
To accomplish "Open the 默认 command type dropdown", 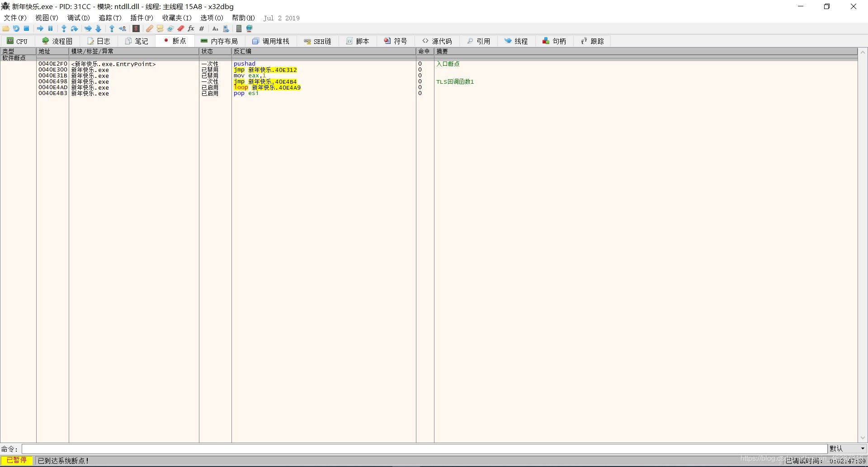I will coord(847,448).
